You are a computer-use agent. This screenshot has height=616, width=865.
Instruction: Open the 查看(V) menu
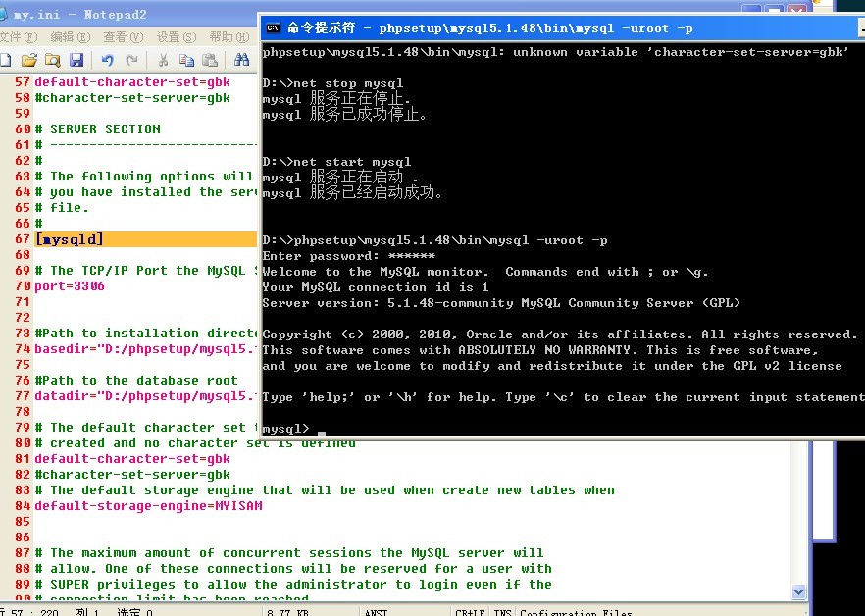point(123,37)
